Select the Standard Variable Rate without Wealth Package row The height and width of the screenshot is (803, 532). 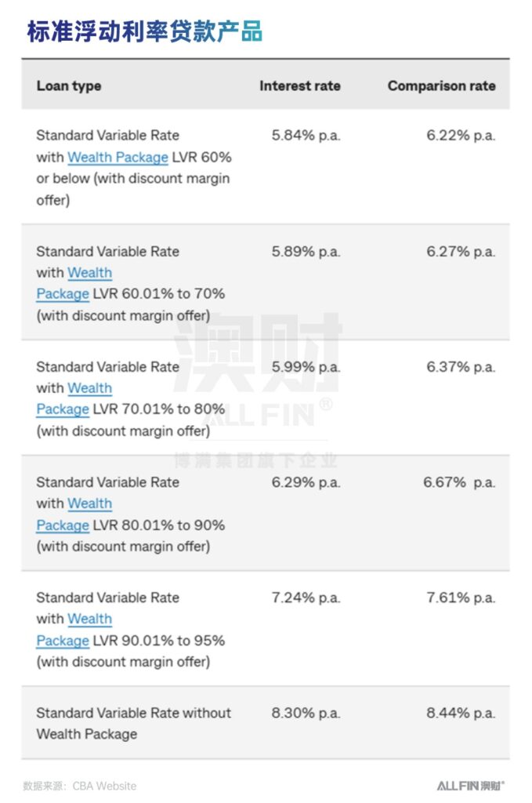266,723
